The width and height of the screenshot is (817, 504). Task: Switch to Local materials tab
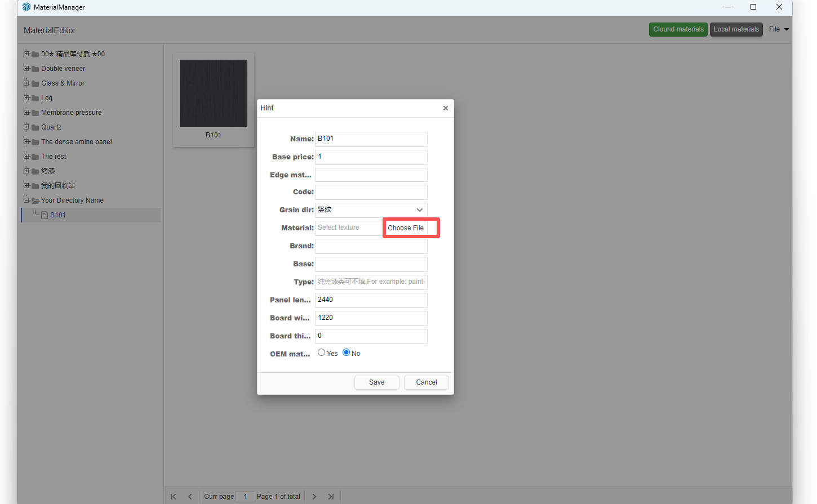coord(736,29)
